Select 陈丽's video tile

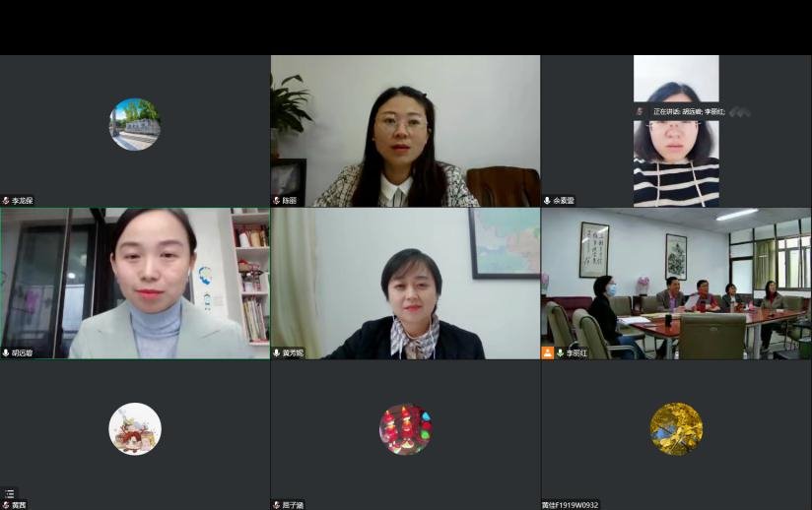(405, 131)
